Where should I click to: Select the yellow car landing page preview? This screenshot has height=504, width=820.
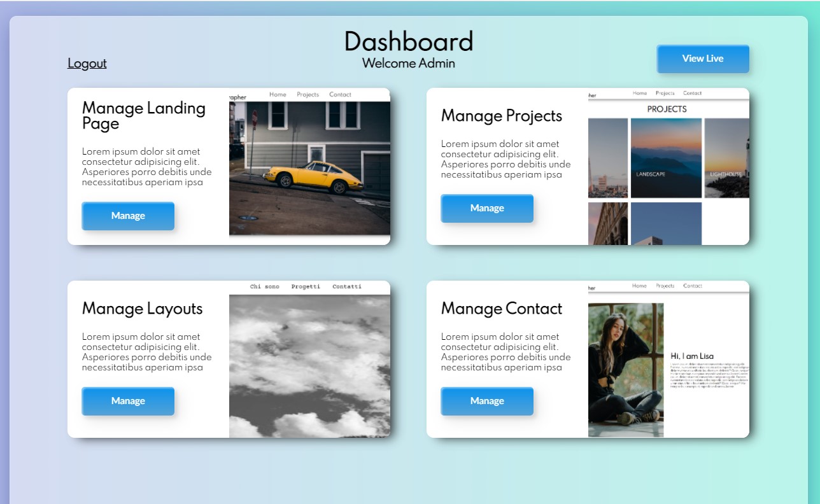(309, 167)
